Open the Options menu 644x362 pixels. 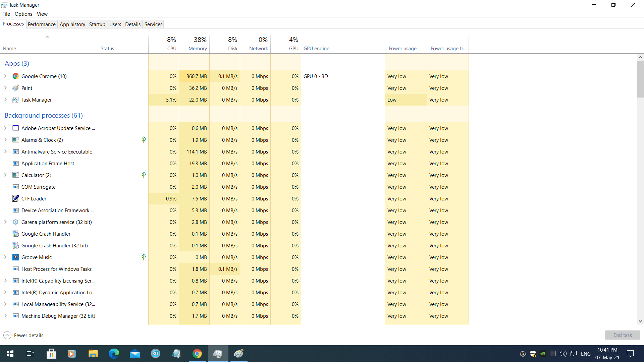tap(23, 14)
